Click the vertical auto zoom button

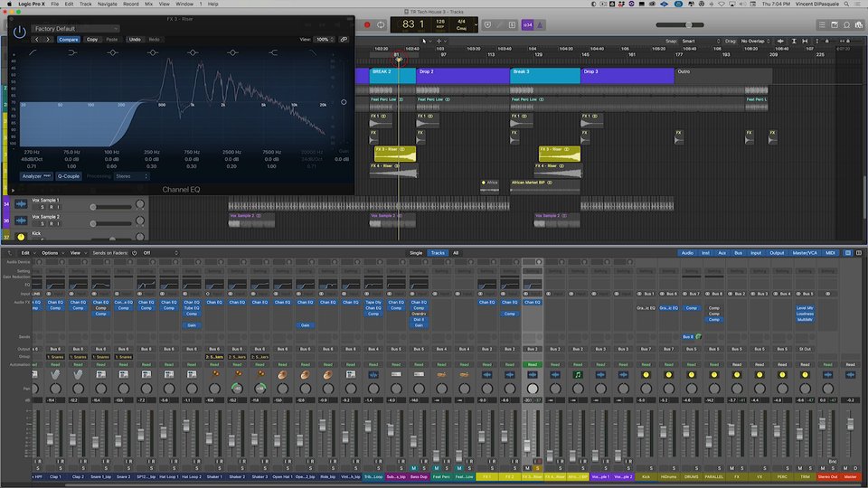(x=794, y=41)
